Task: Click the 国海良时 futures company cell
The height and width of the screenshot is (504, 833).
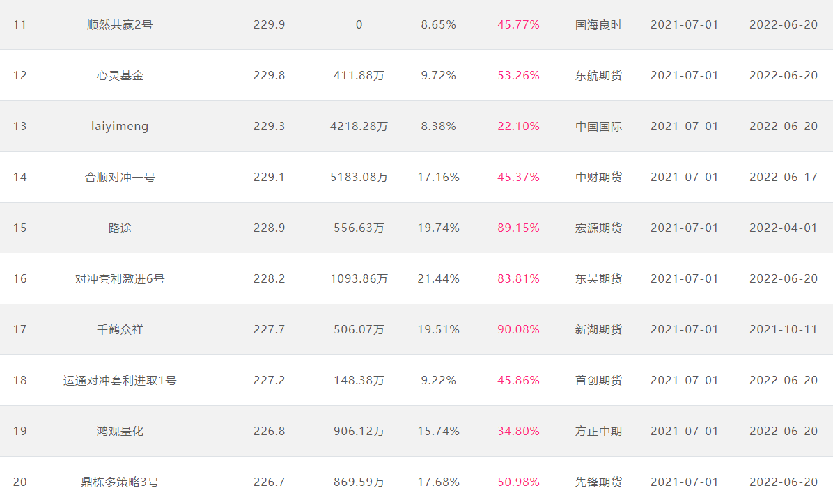Action: 598,25
